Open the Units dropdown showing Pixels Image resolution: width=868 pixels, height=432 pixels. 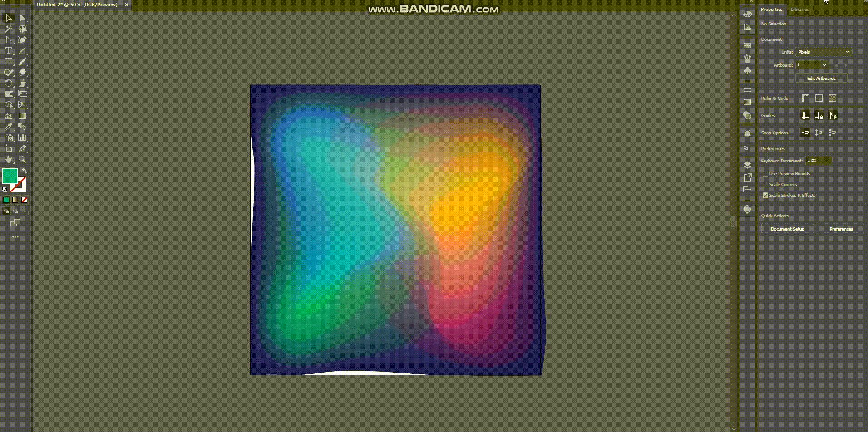click(x=824, y=52)
